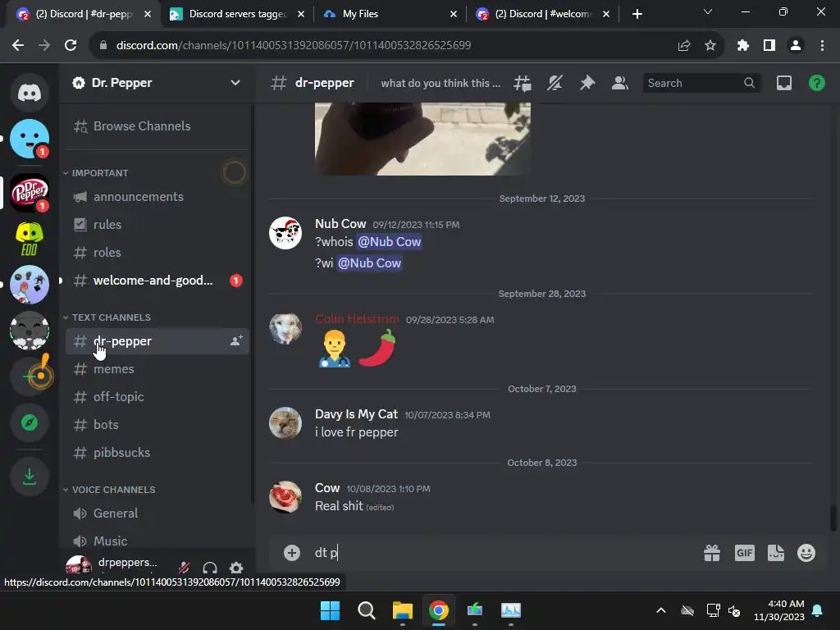Open the welcome-and-good... channel
This screenshot has height=630, width=840.
[157, 281]
